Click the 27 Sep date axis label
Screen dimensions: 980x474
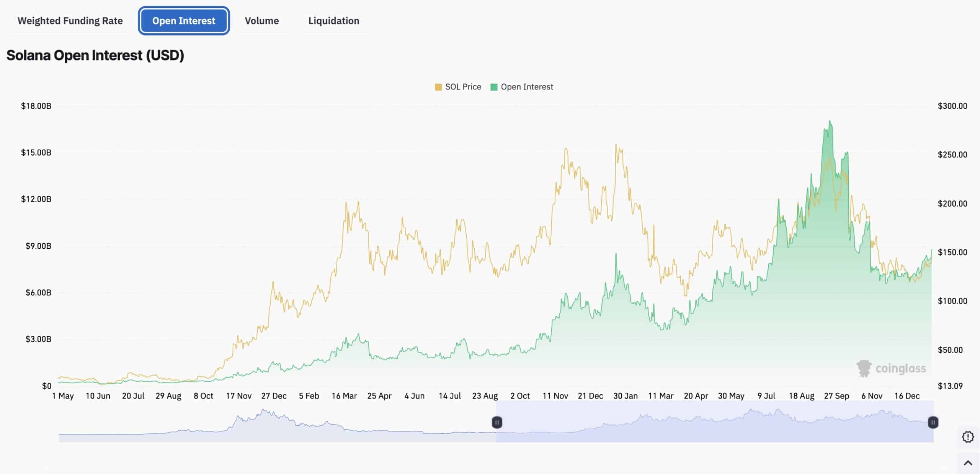[836, 396]
